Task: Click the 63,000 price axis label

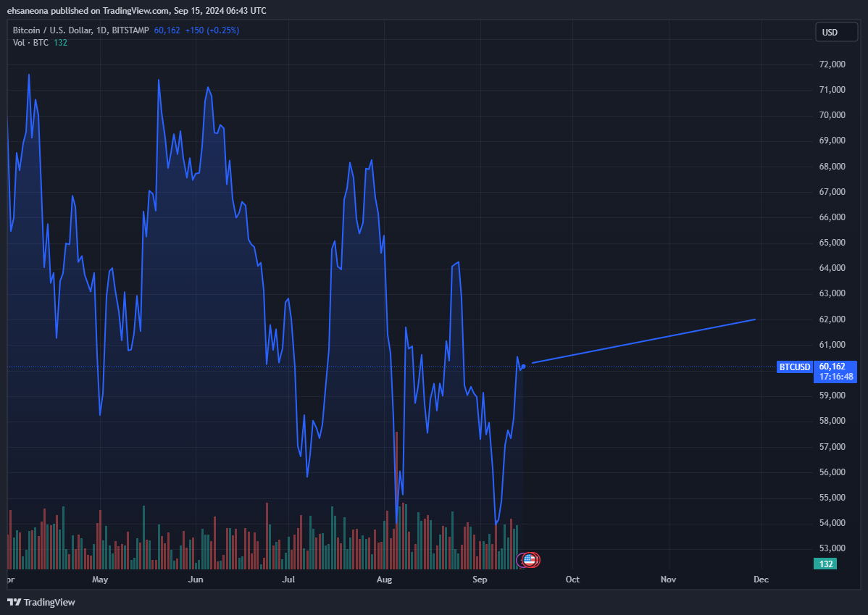Action: tap(832, 293)
